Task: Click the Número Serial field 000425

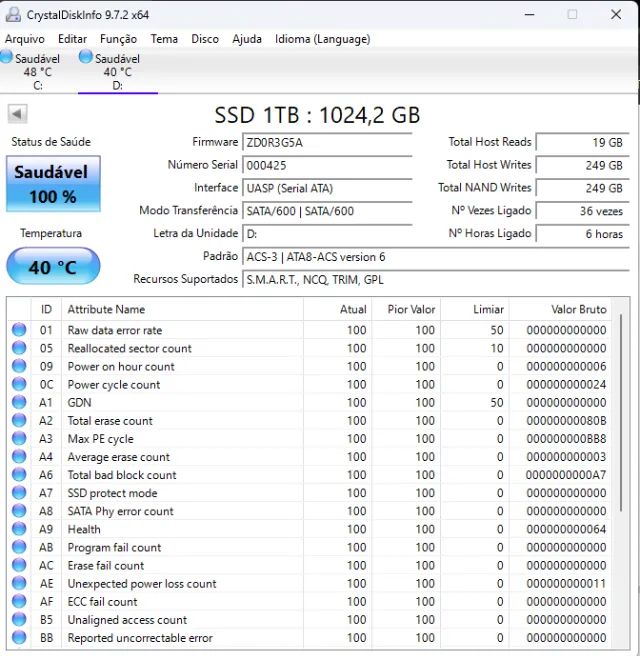Action: [x=327, y=165]
